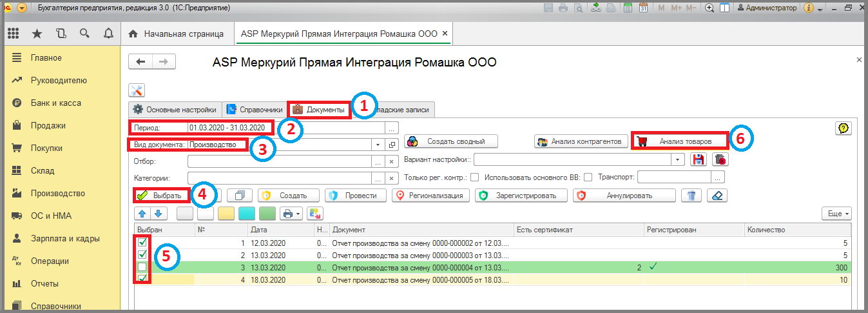The width and height of the screenshot is (868, 313).
Task: Toggle 'Только рег. контр.' checkbox
Action: click(474, 177)
